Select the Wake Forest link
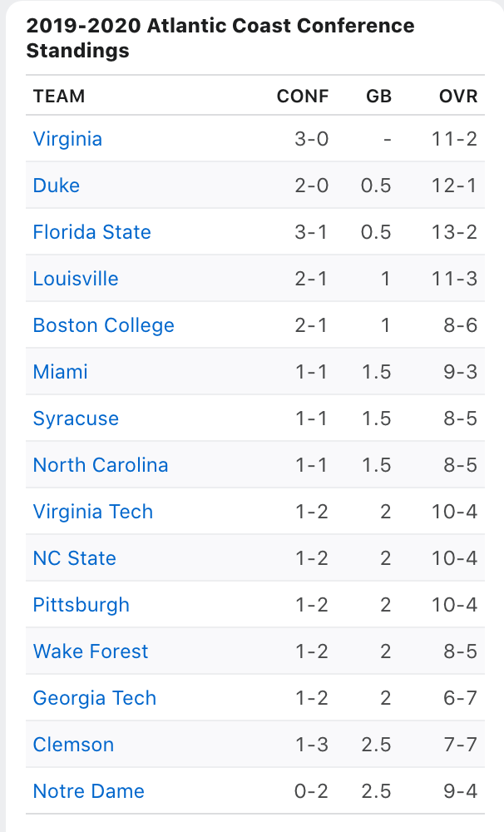 [90, 651]
